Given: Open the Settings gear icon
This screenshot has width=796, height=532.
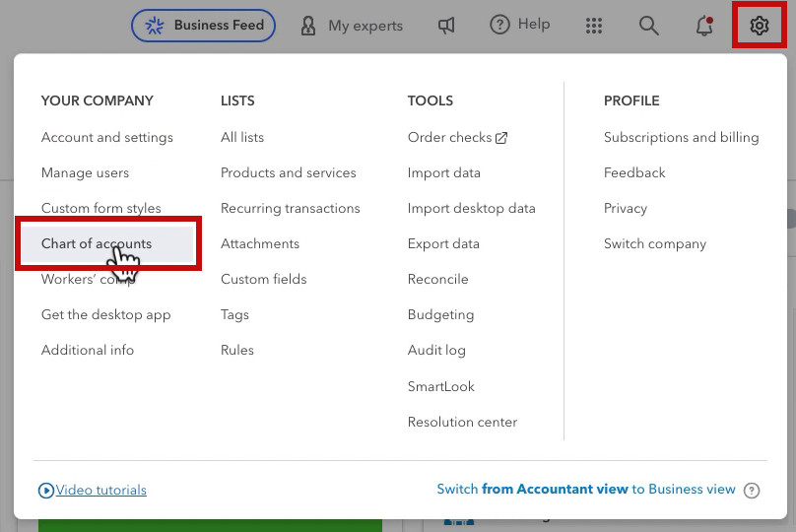Looking at the screenshot, I should (x=759, y=26).
